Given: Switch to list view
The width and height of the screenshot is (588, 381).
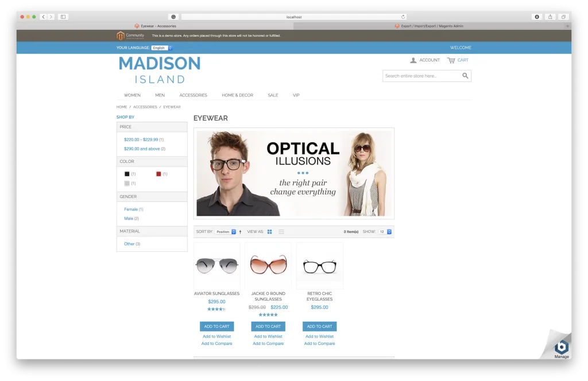Looking at the screenshot, I should (281, 232).
